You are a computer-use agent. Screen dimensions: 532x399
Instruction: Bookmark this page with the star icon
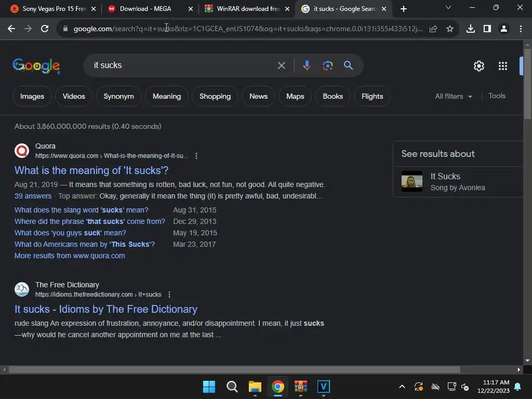450,29
